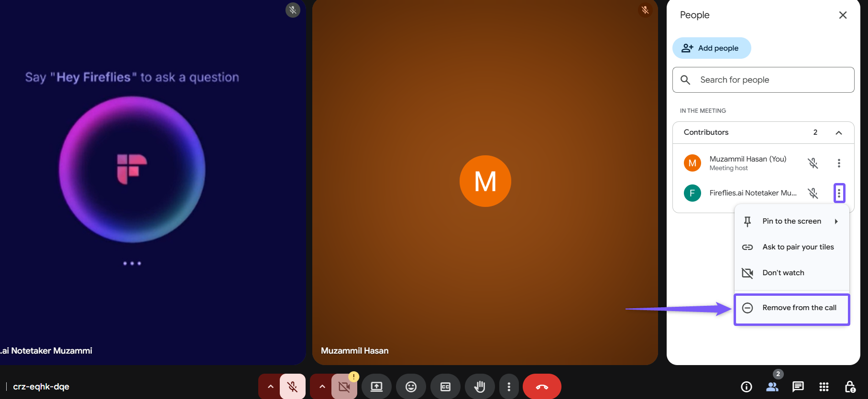
Task: Select the Fireflies notetaker video tile
Action: coord(153,182)
